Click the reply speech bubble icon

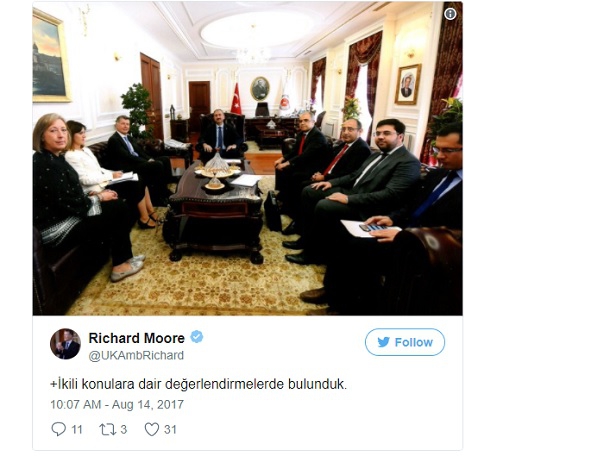point(58,429)
